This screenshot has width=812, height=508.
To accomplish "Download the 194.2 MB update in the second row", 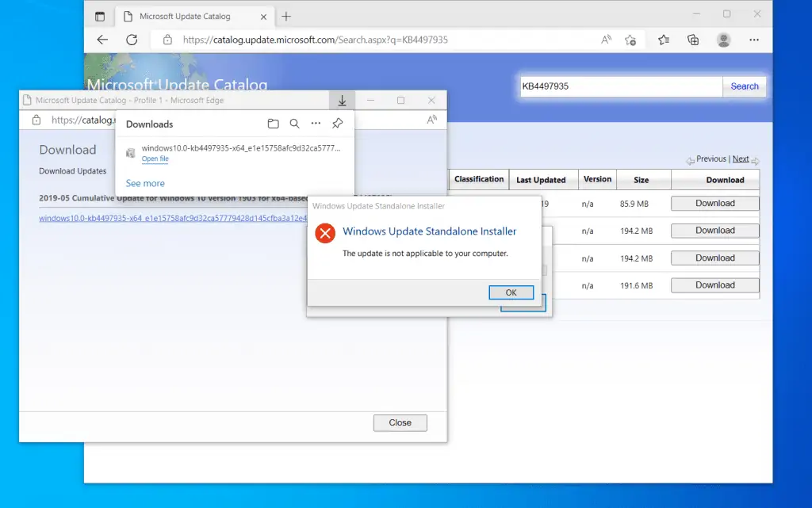I will (x=714, y=231).
